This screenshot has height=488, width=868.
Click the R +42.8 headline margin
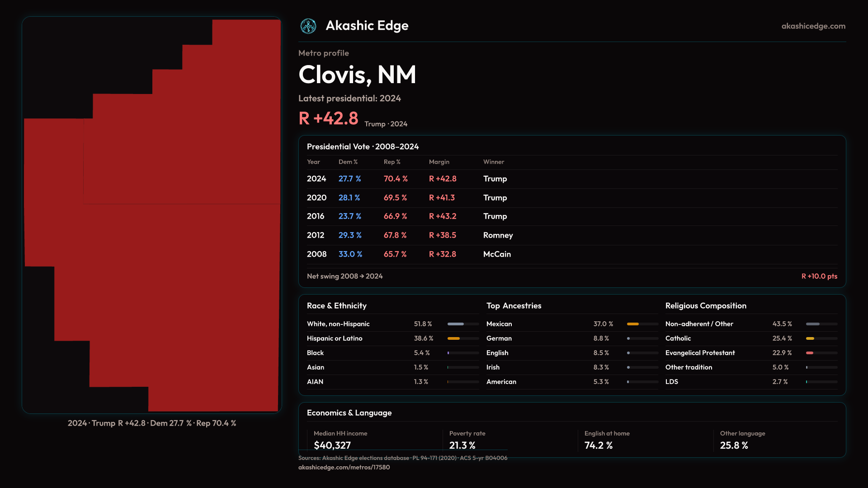click(328, 118)
